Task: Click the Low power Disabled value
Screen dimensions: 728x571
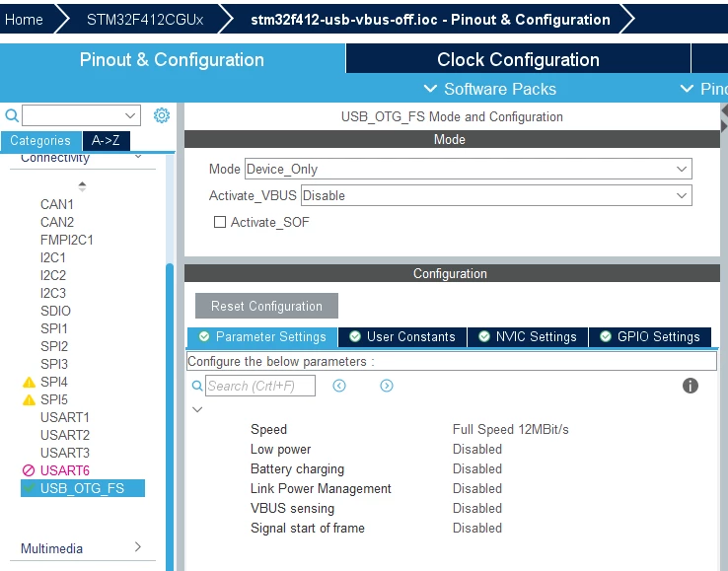Action: pyautogui.click(x=477, y=450)
